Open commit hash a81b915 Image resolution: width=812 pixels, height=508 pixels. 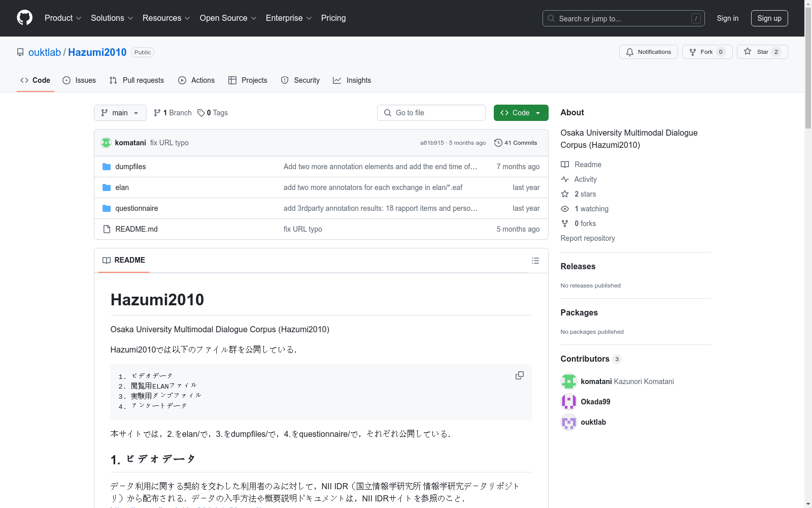432,143
